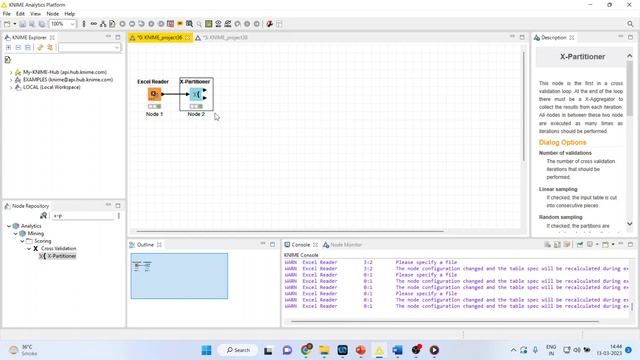This screenshot has width=640, height=360.
Task: Select the Outline panel tab
Action: click(145, 245)
